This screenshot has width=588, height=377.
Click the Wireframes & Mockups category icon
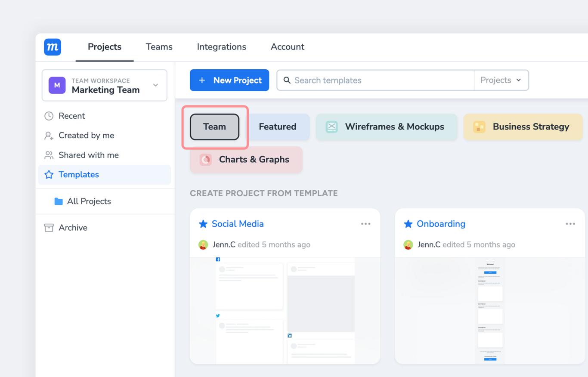tap(331, 127)
